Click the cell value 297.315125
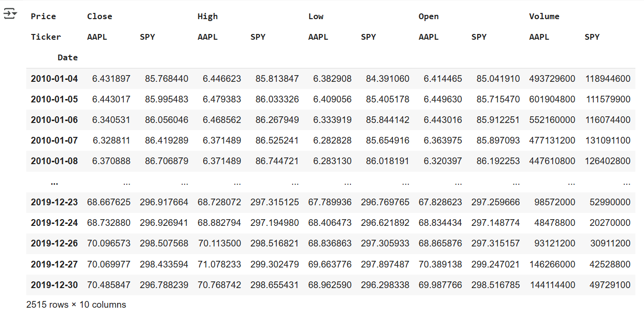Screen dimensions: 644x312 click(x=275, y=202)
